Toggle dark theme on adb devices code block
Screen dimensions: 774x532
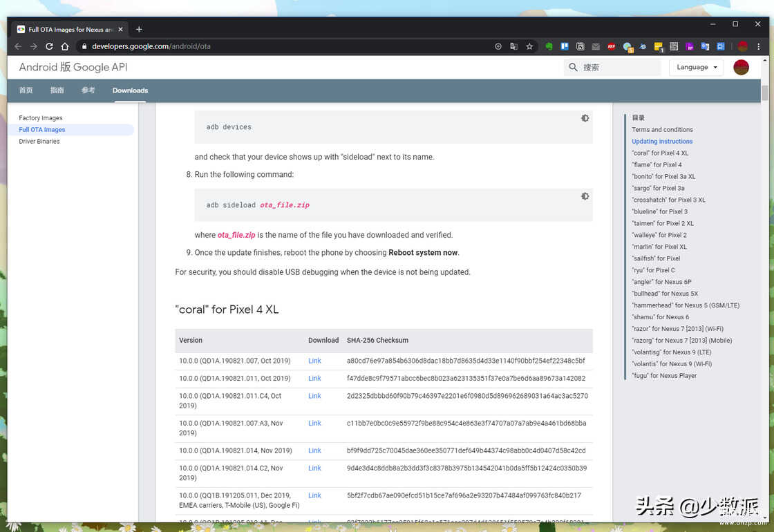(x=585, y=118)
